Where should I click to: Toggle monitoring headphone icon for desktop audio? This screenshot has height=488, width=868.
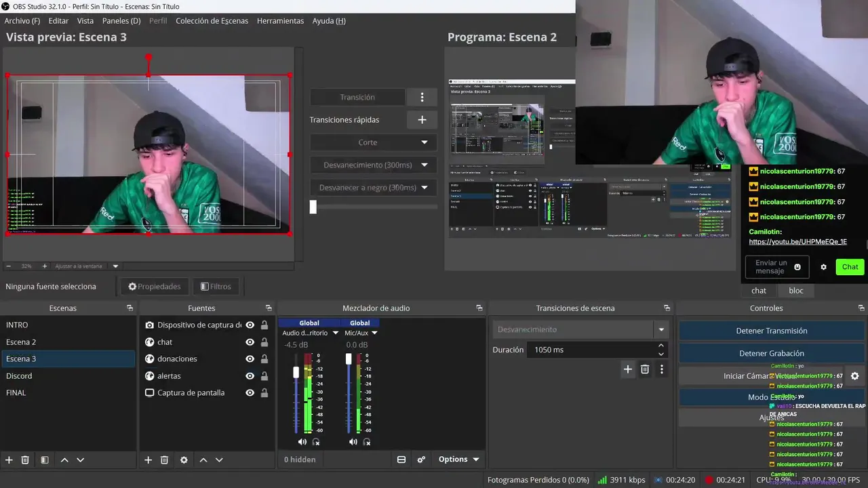point(316,442)
